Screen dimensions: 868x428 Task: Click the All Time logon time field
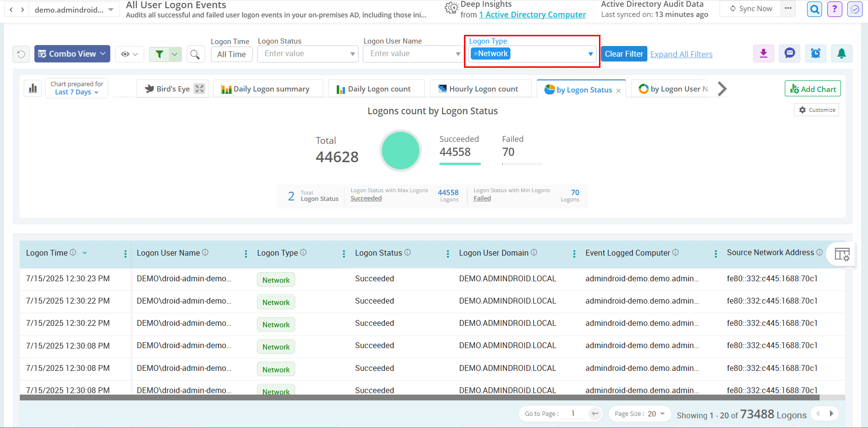[231, 54]
